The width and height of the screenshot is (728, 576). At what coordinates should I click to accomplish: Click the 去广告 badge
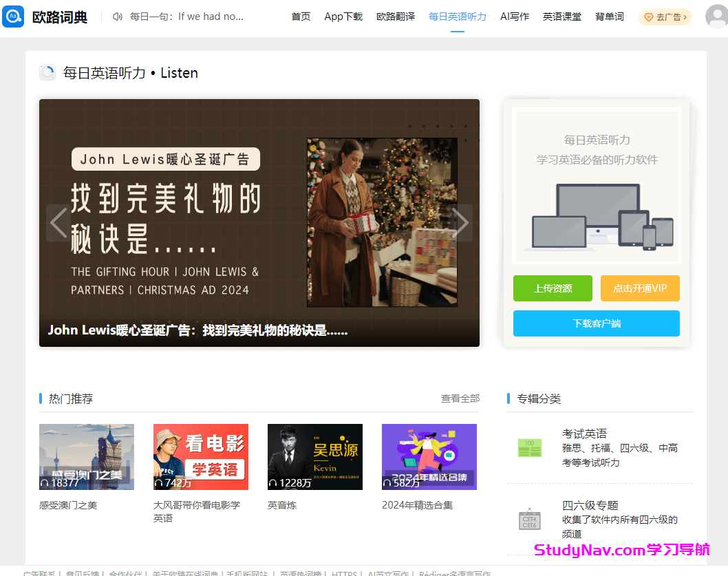coord(663,17)
